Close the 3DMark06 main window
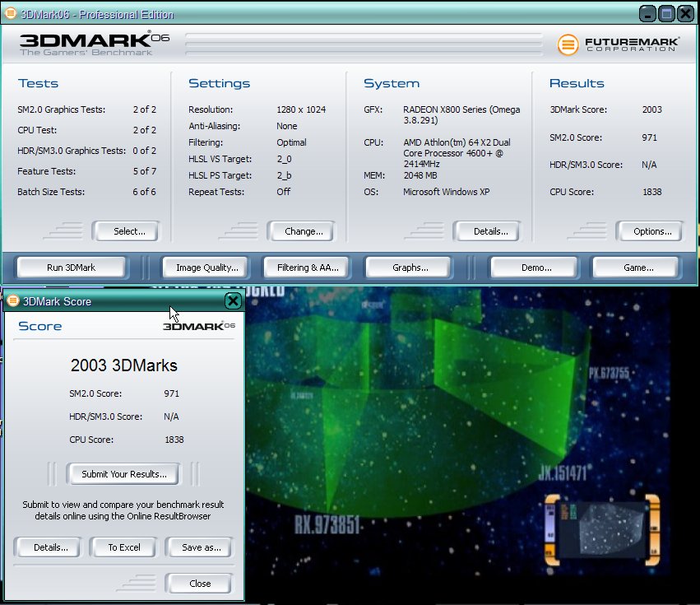700x605 pixels. [686, 14]
